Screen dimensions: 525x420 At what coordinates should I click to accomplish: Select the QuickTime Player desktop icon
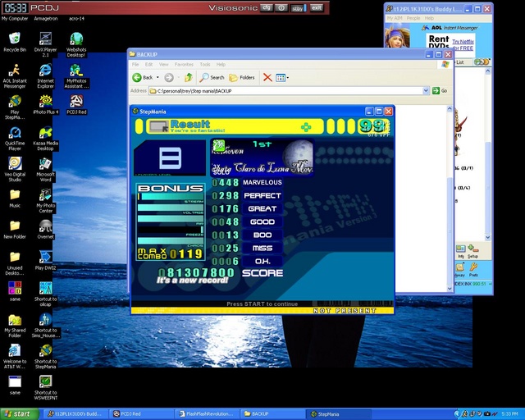coord(15,139)
